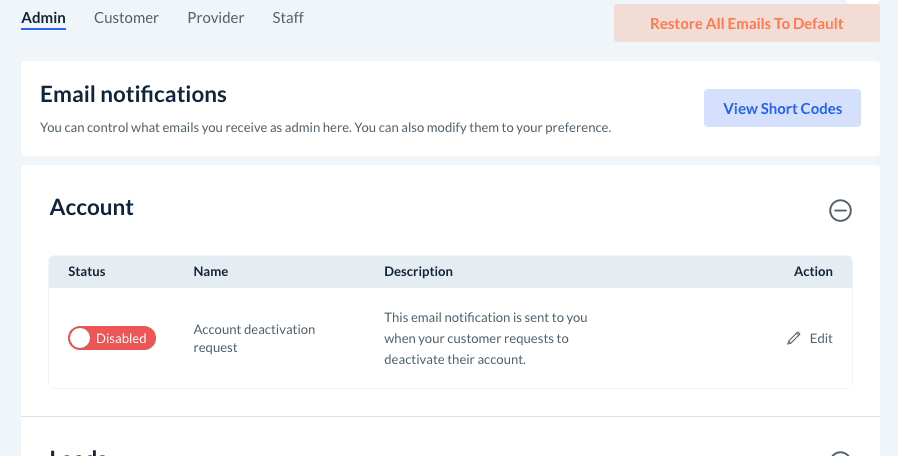
Task: Open the Provider tab
Action: pos(215,18)
